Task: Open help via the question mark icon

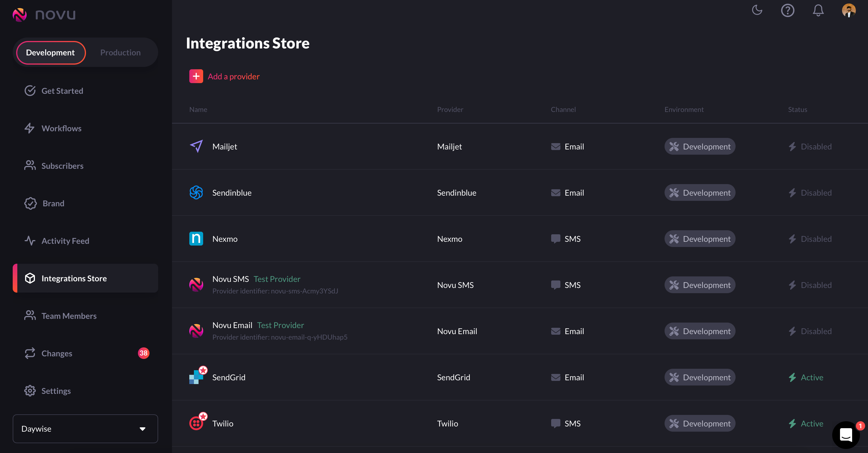Action: 787,10
